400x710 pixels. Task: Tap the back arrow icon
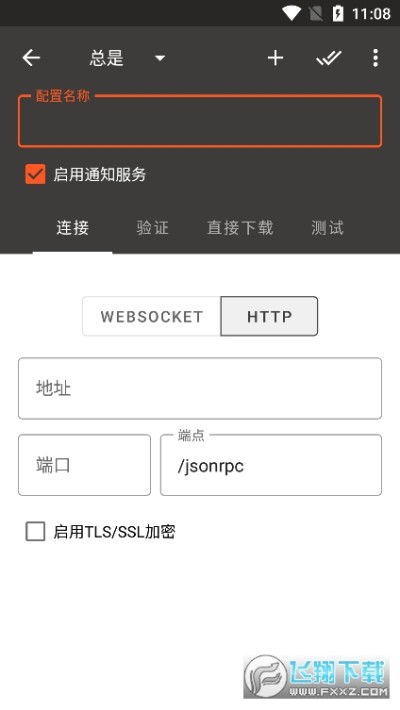pos(31,58)
